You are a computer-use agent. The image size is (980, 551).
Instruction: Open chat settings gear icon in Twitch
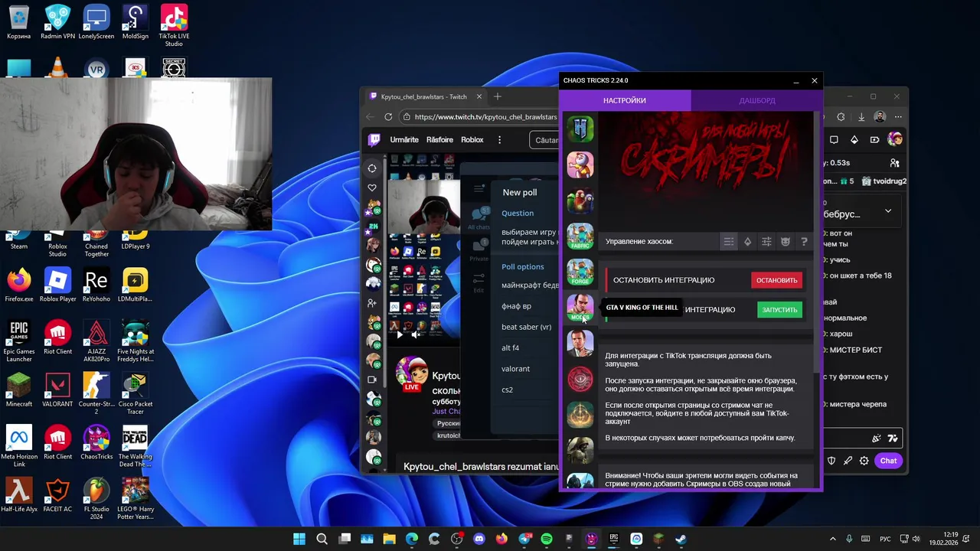[864, 461]
